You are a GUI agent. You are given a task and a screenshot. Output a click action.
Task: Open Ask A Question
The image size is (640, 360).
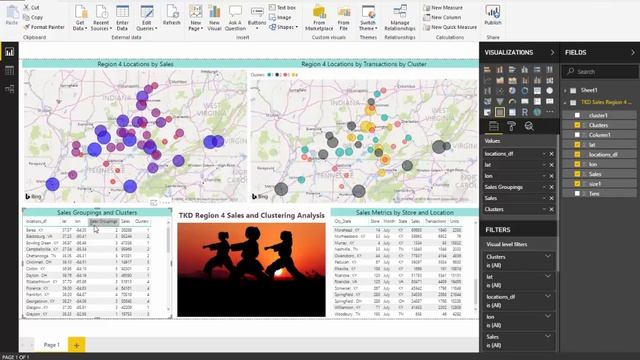(x=235, y=18)
